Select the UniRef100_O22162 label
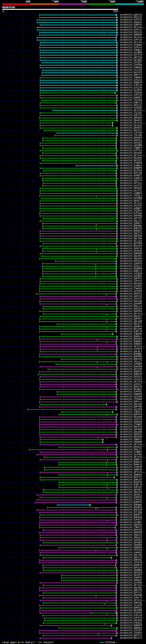 click(x=131, y=125)
